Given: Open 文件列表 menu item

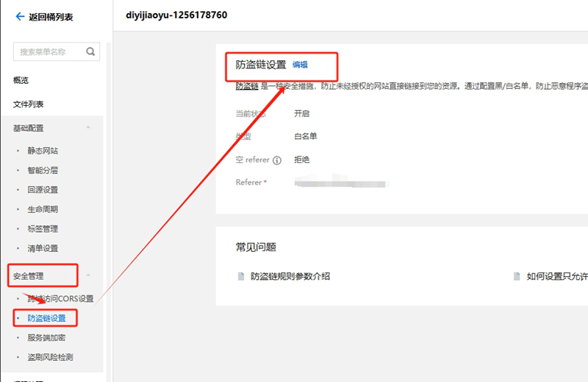Looking at the screenshot, I should click(28, 104).
